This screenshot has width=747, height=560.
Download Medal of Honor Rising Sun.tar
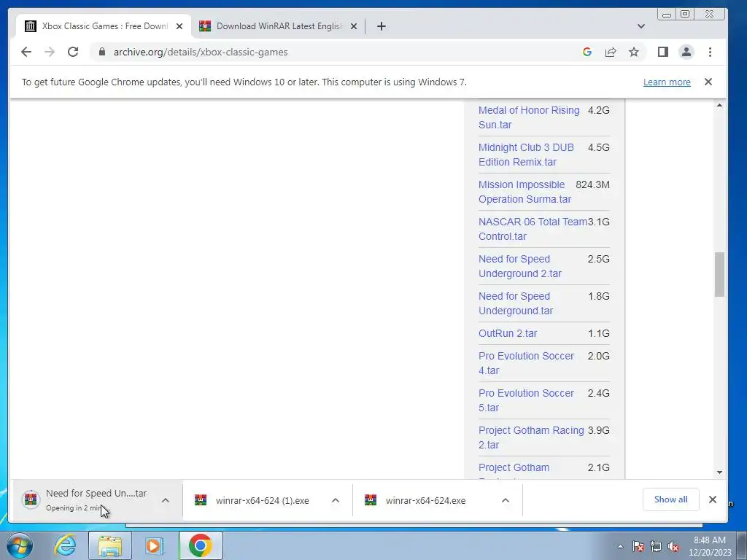529,117
